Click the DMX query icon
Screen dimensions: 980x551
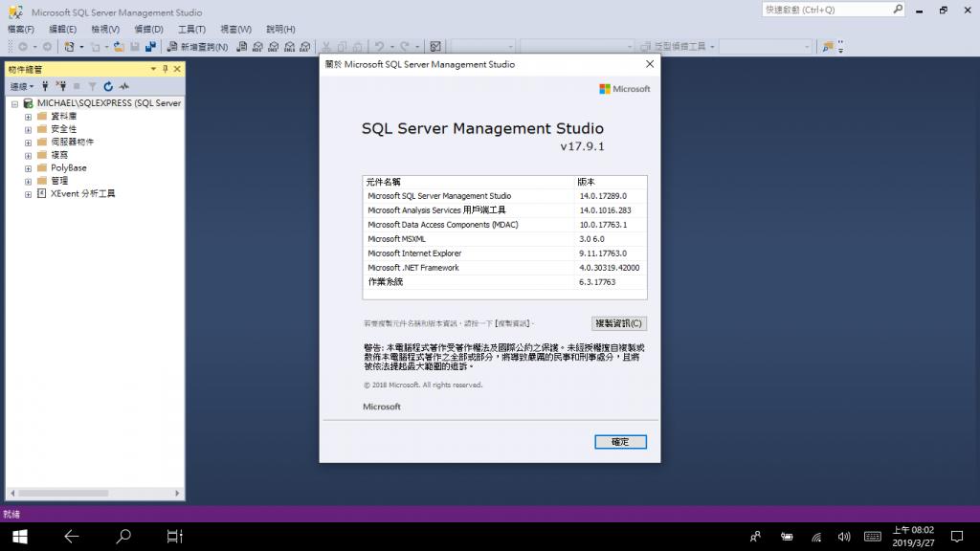[273, 47]
